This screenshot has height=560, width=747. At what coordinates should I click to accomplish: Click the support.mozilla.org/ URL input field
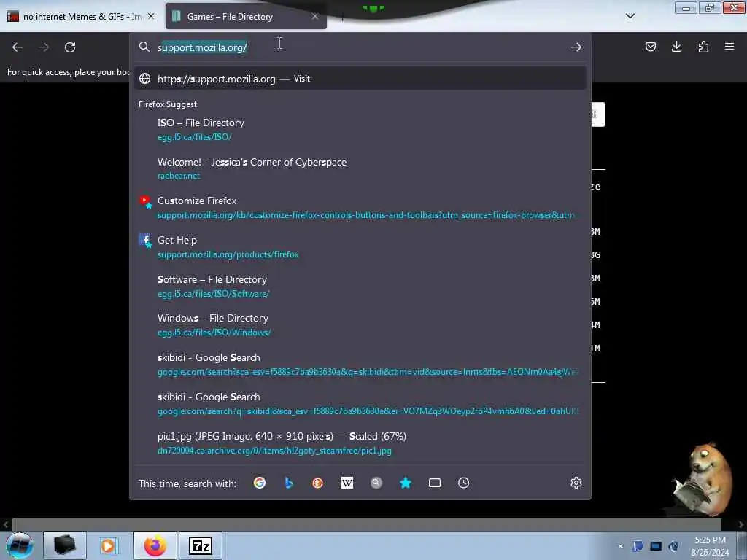click(x=360, y=47)
